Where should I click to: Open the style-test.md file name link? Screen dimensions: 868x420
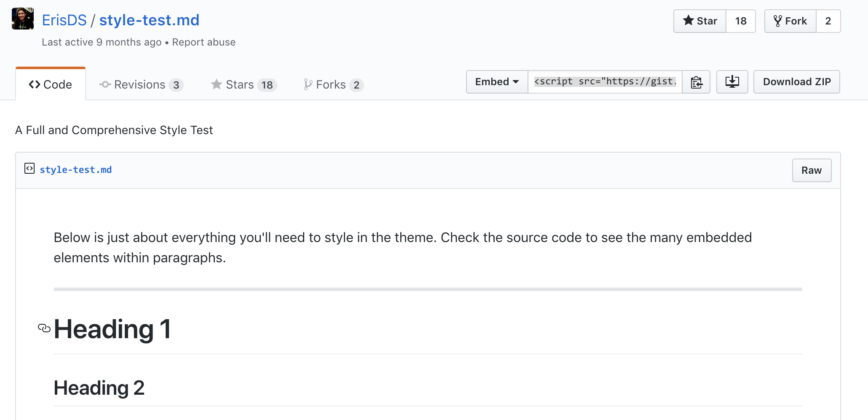(76, 170)
